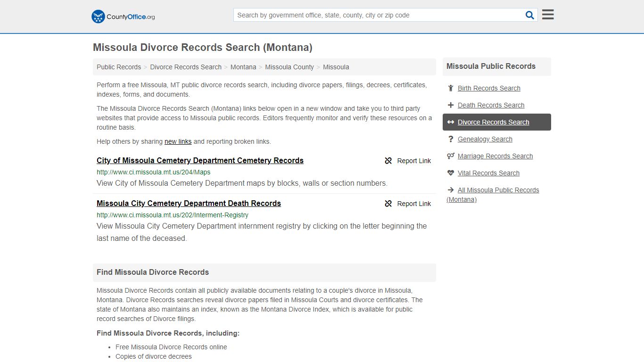
Task: Follow the 'new links' hyperlink
Action: pos(178,141)
